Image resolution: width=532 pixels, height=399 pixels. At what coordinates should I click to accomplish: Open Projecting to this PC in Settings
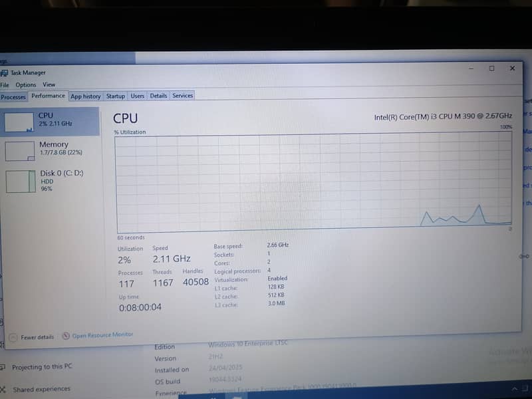coord(42,367)
